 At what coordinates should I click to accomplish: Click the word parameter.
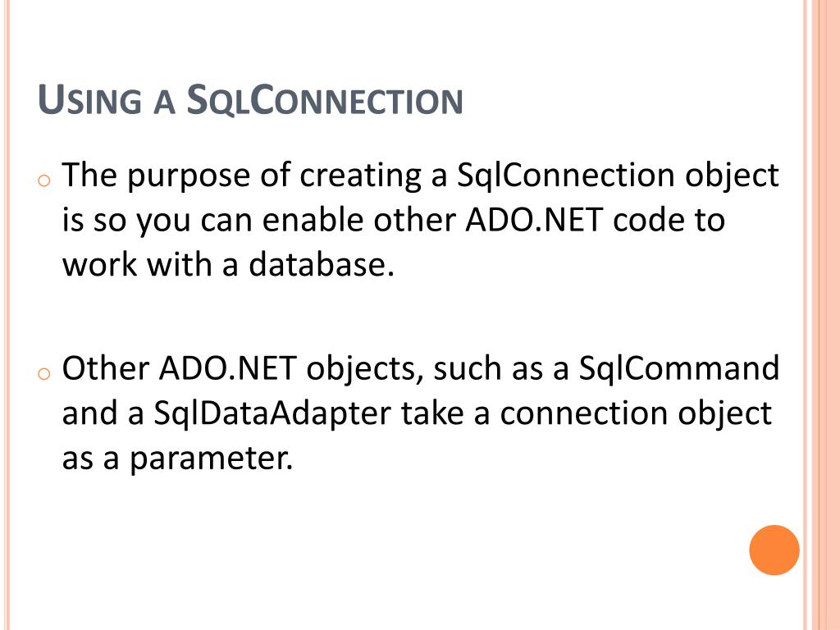211,459
